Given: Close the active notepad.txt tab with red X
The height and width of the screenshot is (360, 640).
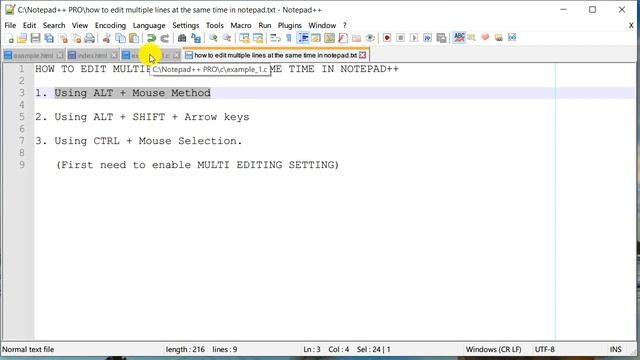Looking at the screenshot, I should (x=362, y=55).
